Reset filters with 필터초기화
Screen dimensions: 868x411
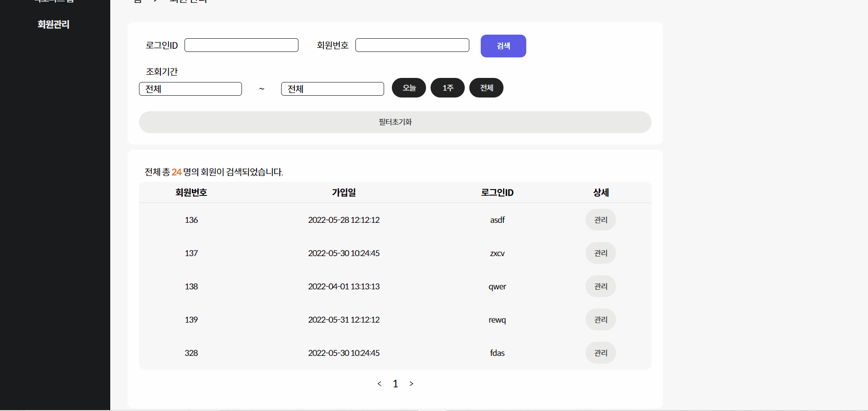[395, 122]
